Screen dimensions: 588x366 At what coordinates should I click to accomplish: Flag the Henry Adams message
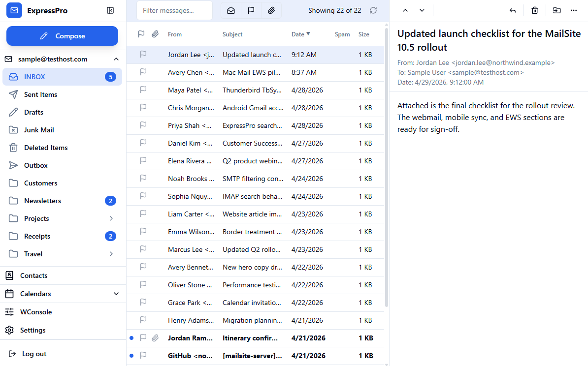[x=143, y=320]
